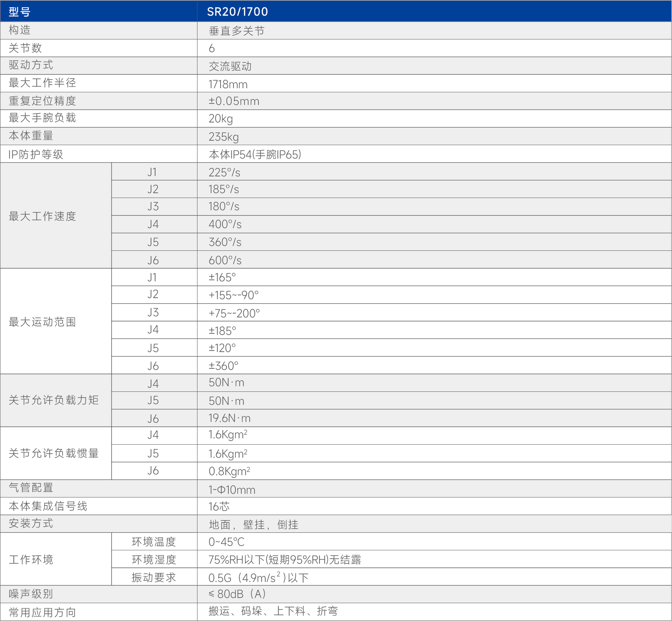672x621 pixels.
Task: Select the ≤ 80dB (A) noise value
Action: point(237,594)
